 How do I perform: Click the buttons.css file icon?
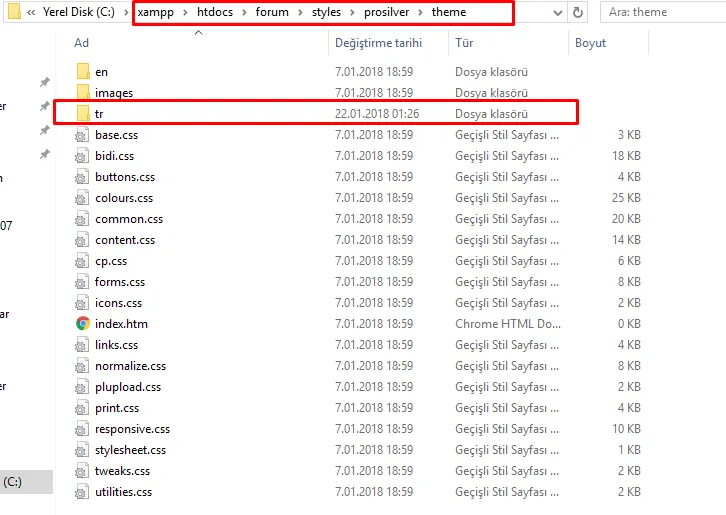82,177
